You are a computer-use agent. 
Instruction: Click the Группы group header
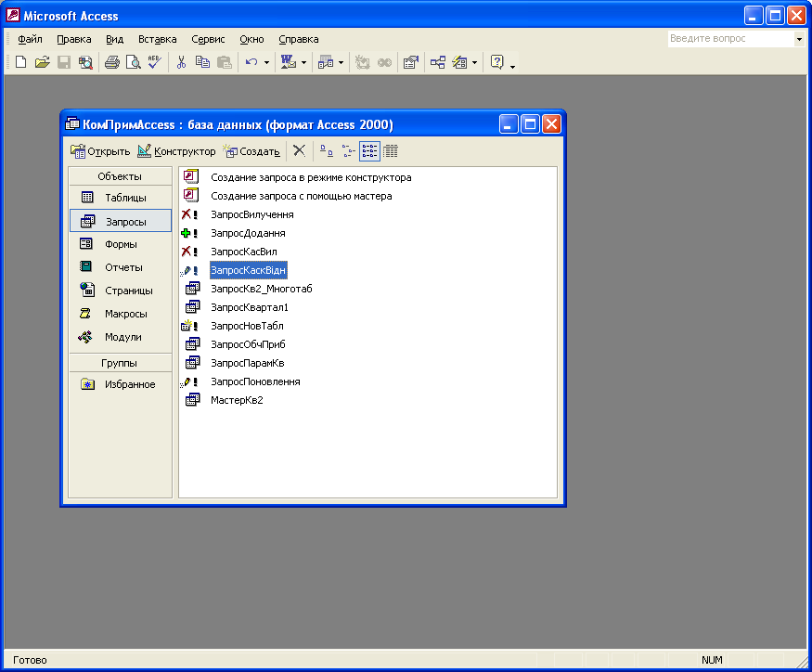tap(120, 363)
